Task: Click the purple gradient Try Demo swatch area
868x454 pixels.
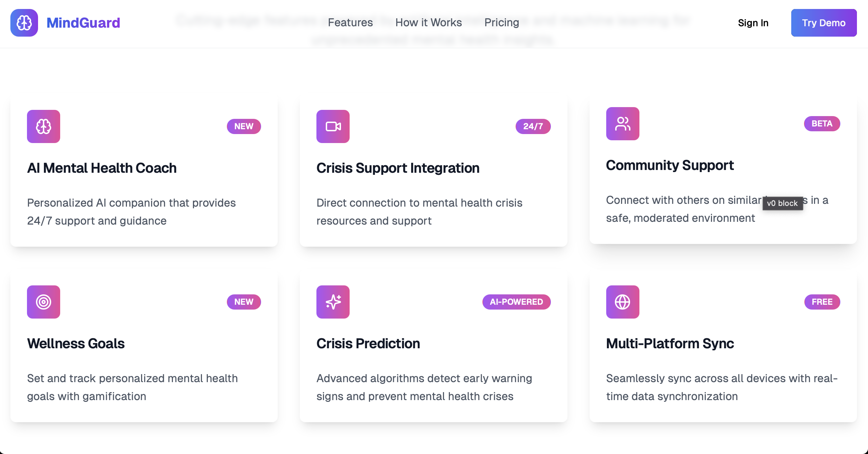Action: click(x=824, y=23)
